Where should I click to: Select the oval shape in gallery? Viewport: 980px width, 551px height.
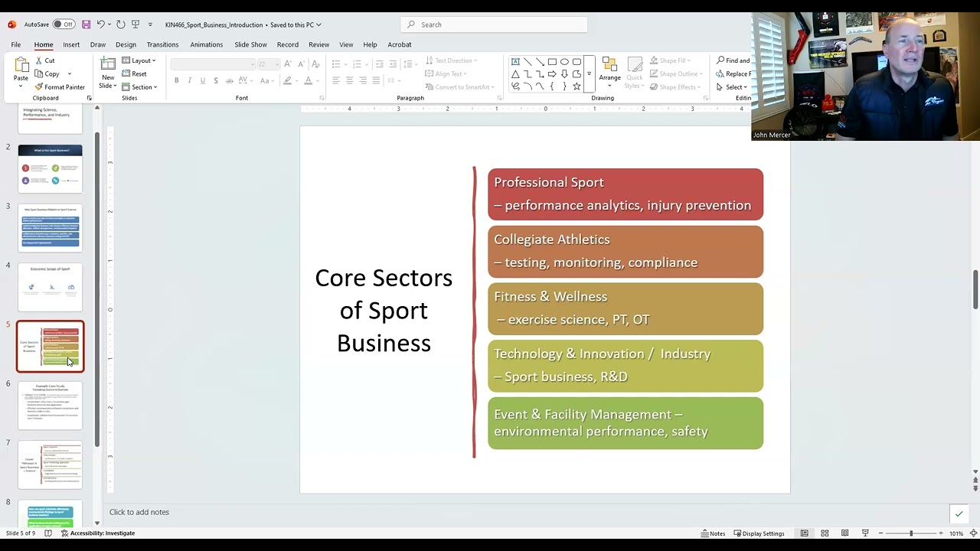tap(564, 61)
